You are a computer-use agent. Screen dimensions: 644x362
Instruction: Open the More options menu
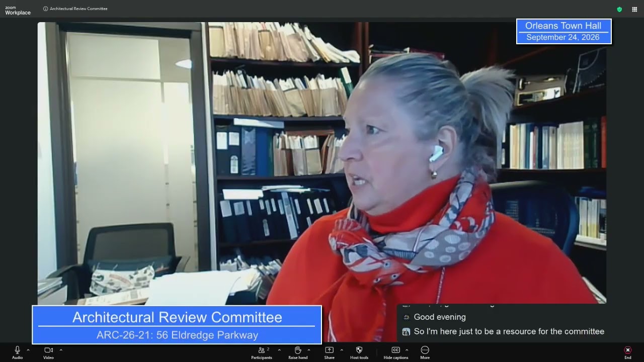[x=425, y=352]
